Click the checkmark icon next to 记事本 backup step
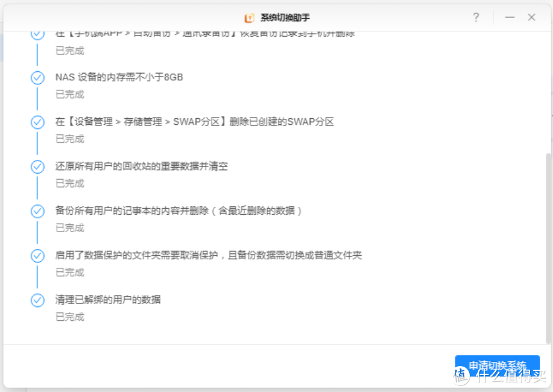 pyautogui.click(x=37, y=211)
